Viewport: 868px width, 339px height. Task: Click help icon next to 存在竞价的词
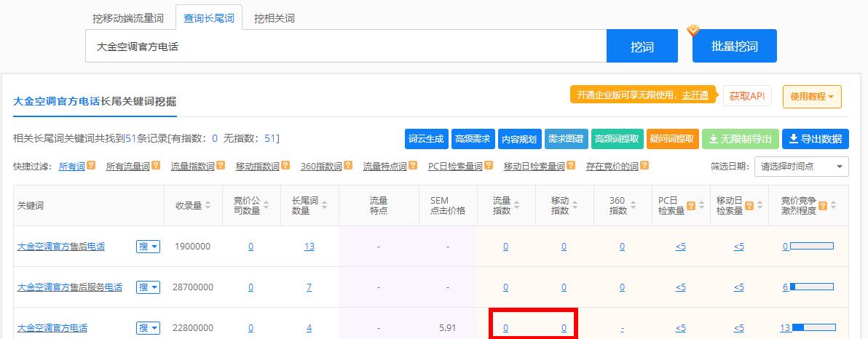644,165
